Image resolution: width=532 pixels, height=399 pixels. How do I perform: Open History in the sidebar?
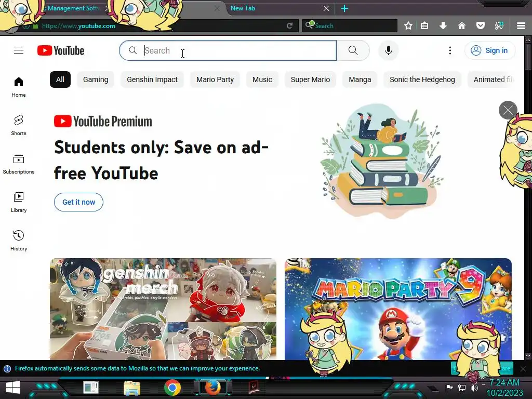pos(19,241)
